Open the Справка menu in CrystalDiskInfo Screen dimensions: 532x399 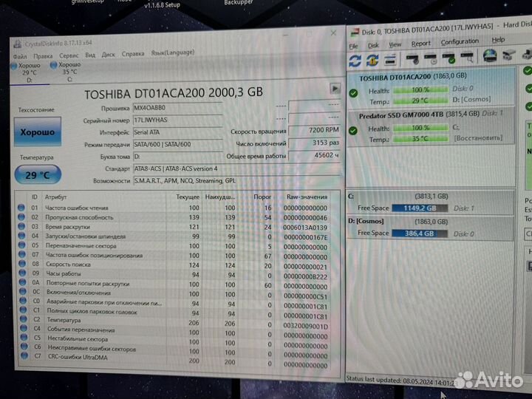click(x=133, y=54)
